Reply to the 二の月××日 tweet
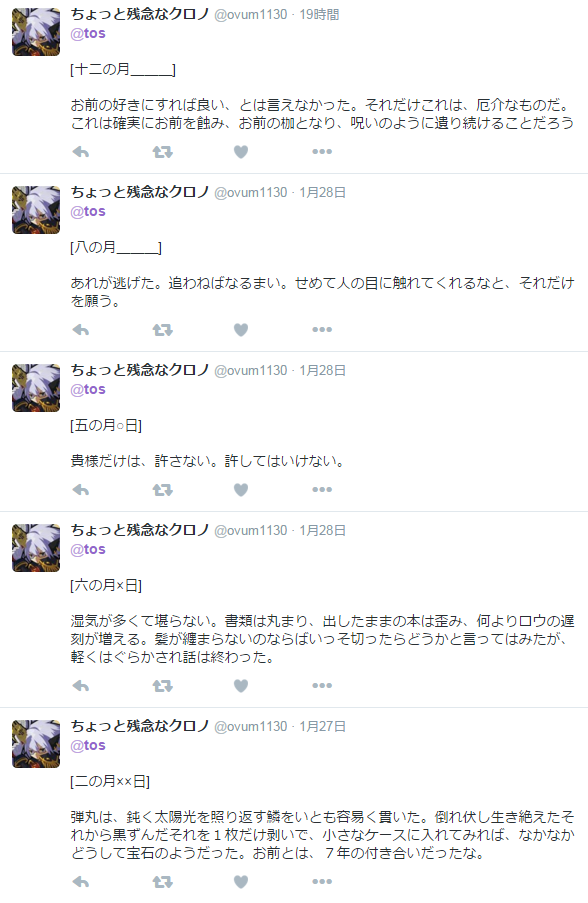Image resolution: width=588 pixels, height=903 pixels. (x=81, y=882)
